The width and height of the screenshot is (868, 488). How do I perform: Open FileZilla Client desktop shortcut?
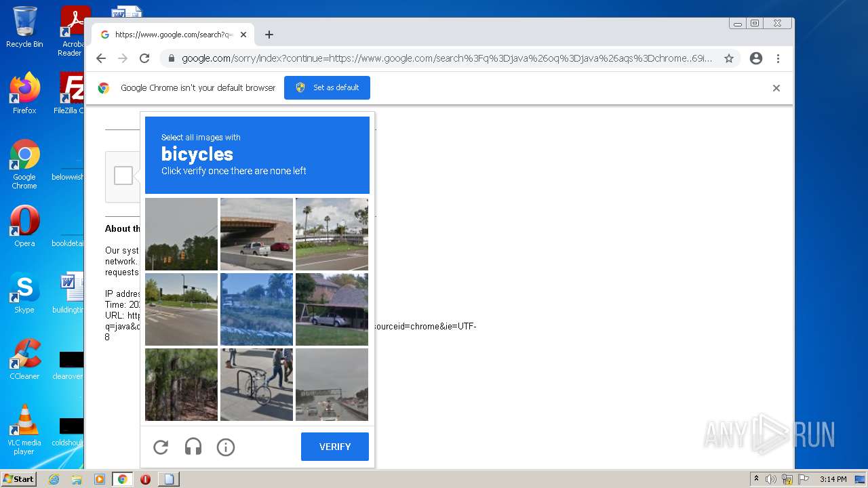tap(70, 94)
